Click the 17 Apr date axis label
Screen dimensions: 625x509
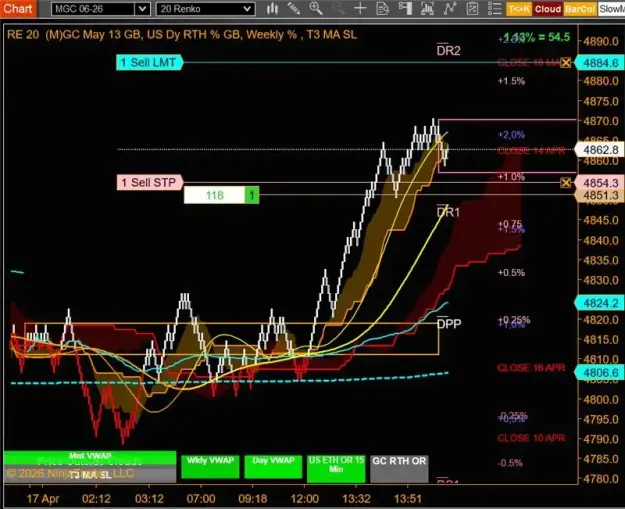coord(43,499)
